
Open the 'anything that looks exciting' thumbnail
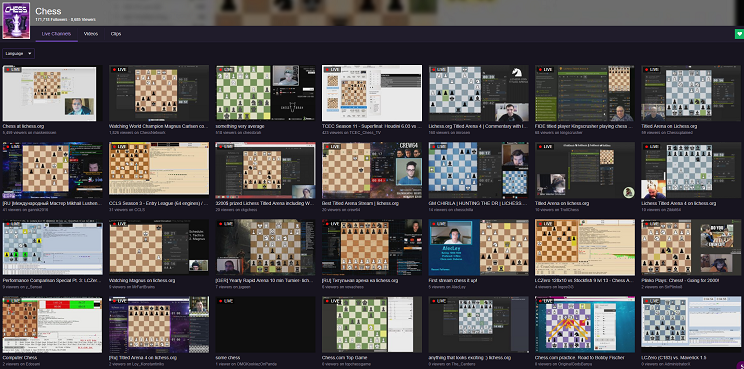[478, 325]
